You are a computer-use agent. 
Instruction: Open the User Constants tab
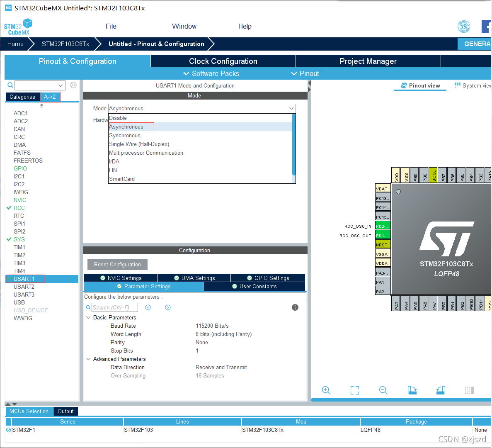tap(254, 286)
